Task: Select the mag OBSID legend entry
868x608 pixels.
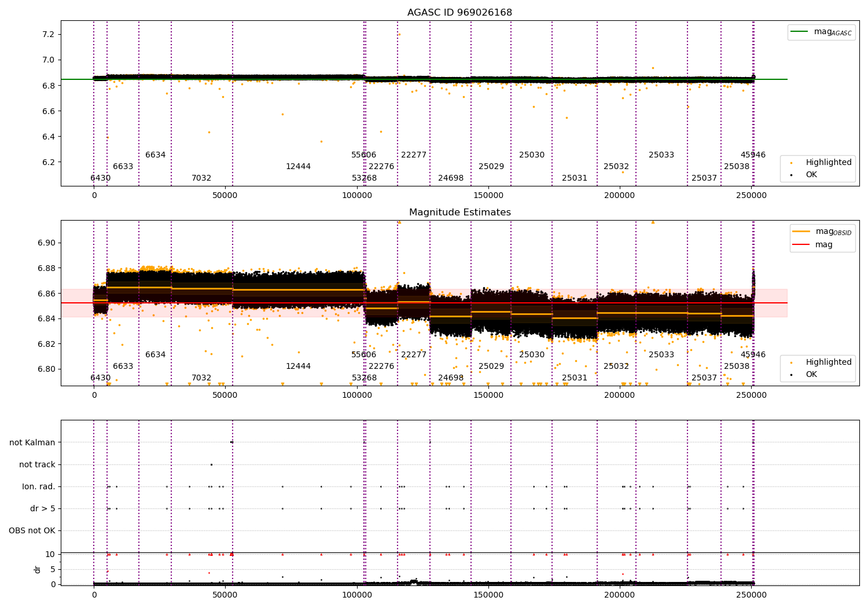Action: (821, 232)
